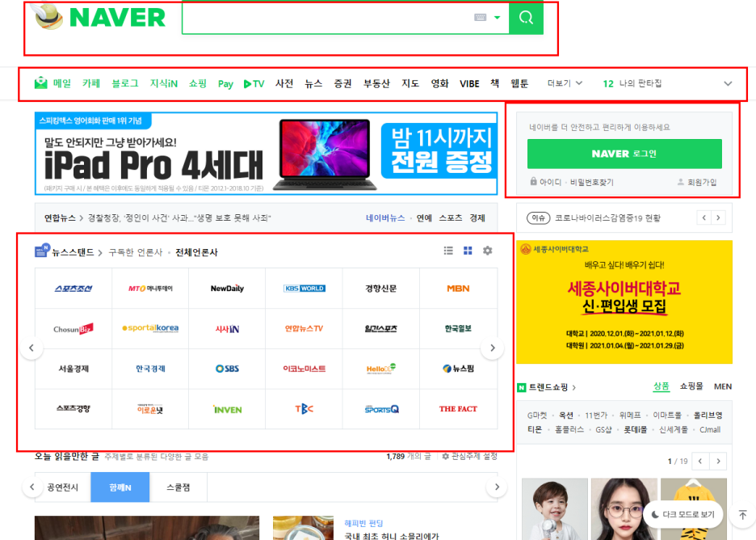Go to previous newsstand page arrow
This screenshot has width=756, height=540.
pyautogui.click(x=31, y=348)
